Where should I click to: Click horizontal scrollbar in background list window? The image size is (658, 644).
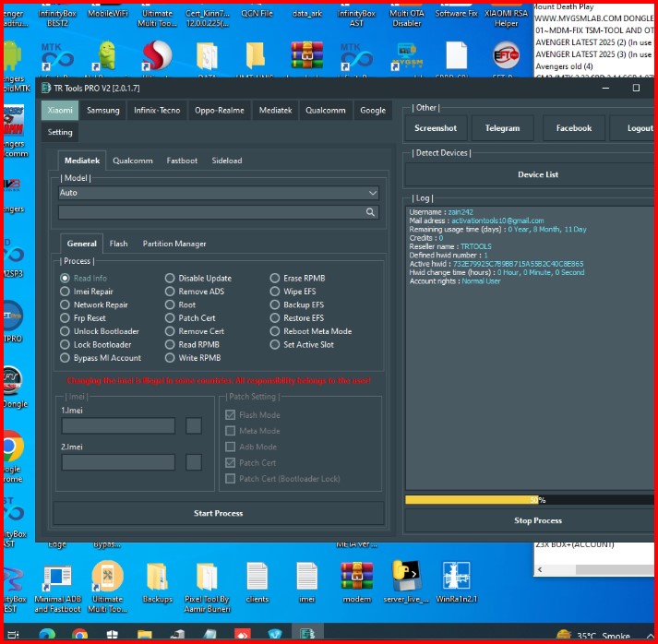coord(615,569)
